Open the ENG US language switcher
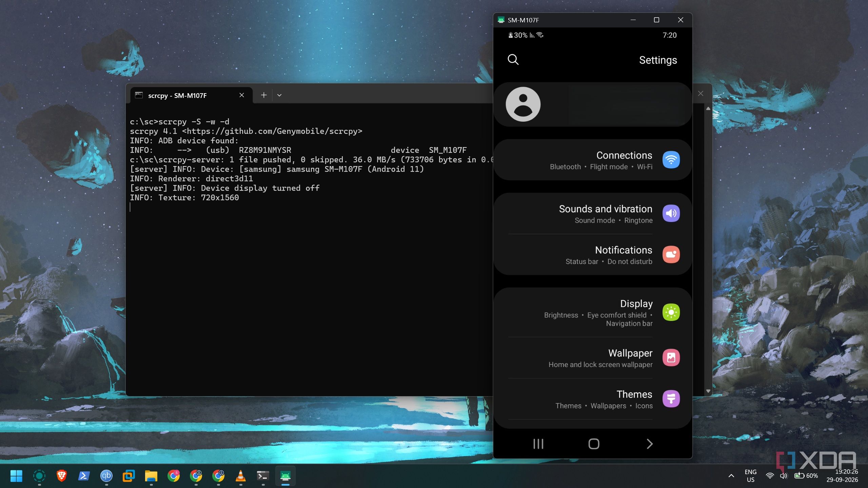The height and width of the screenshot is (488, 868). point(751,476)
